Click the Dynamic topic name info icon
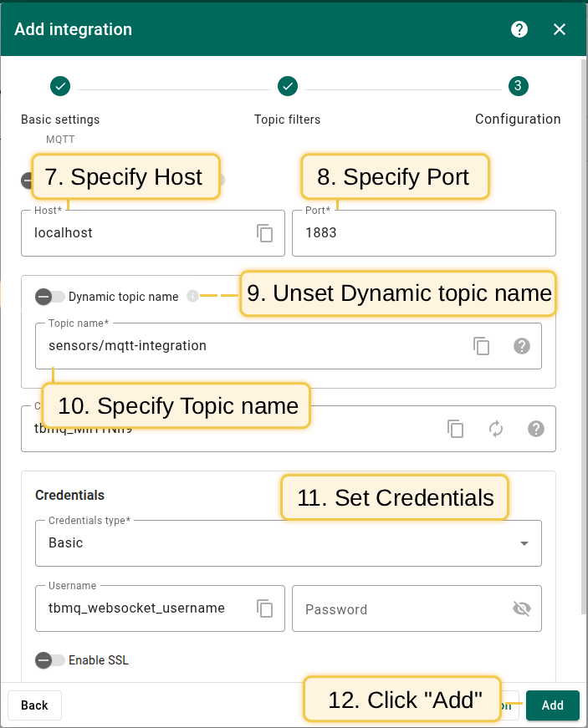 coord(192,296)
